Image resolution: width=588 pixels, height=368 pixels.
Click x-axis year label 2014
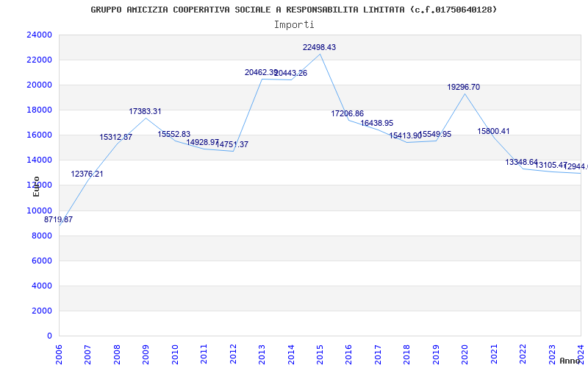tap(291, 354)
